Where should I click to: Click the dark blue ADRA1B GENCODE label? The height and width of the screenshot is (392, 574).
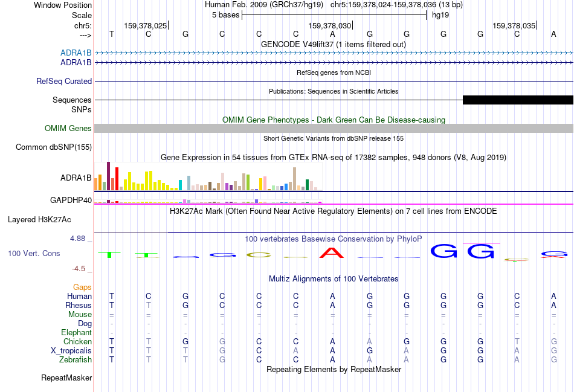click(76, 63)
